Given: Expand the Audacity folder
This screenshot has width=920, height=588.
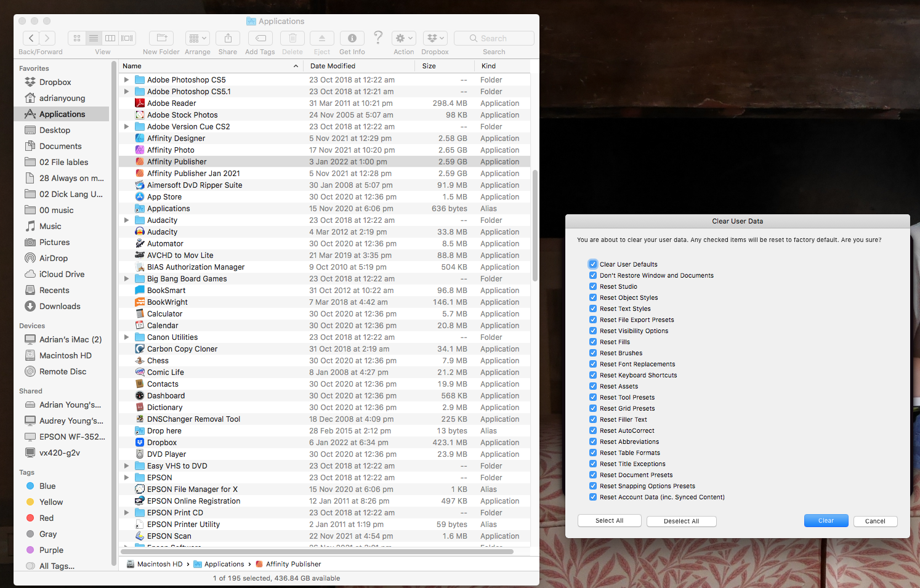Looking at the screenshot, I should click(x=126, y=220).
